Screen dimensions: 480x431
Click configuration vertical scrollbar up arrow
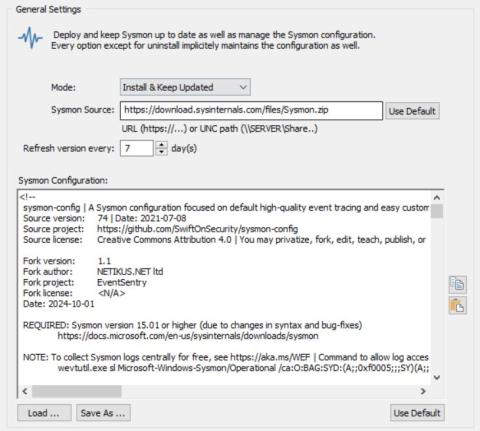point(437,198)
